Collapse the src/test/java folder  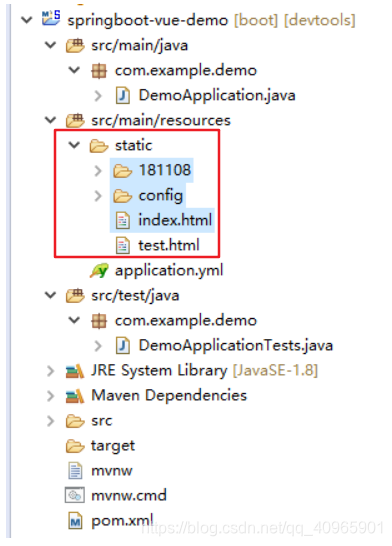[x=50, y=295]
